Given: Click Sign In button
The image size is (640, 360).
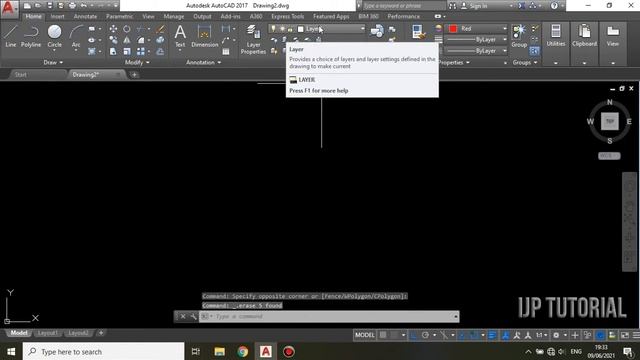Looking at the screenshot, I should click(474, 6).
